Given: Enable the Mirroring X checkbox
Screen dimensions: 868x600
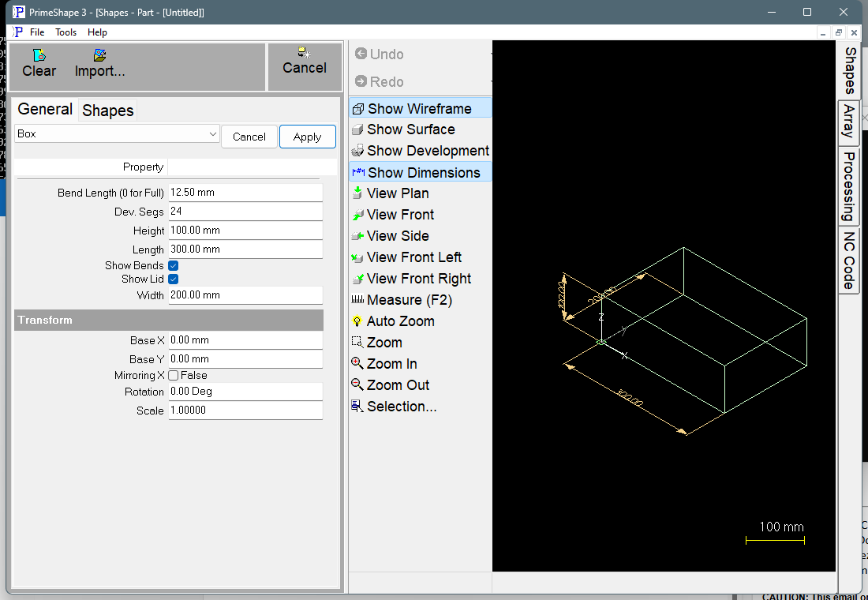Looking at the screenshot, I should (x=174, y=376).
